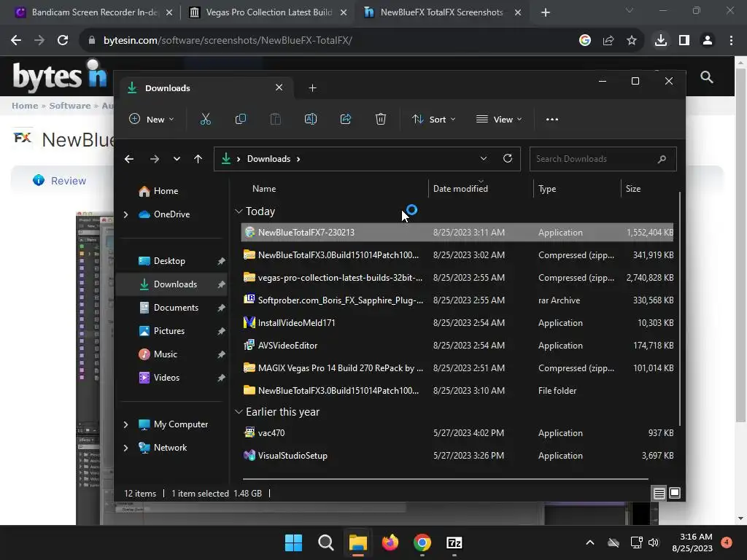
Task: Sort by Name column header
Action: (263, 189)
